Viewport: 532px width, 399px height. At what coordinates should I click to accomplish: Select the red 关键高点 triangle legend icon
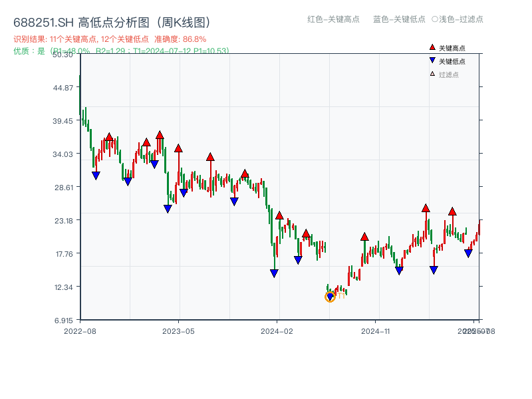[x=431, y=47]
